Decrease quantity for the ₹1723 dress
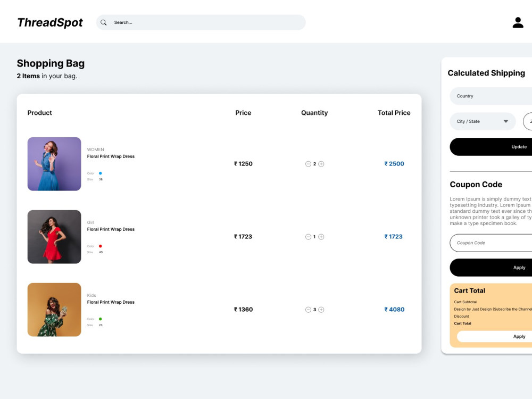The height and width of the screenshot is (399, 532). coord(308,237)
